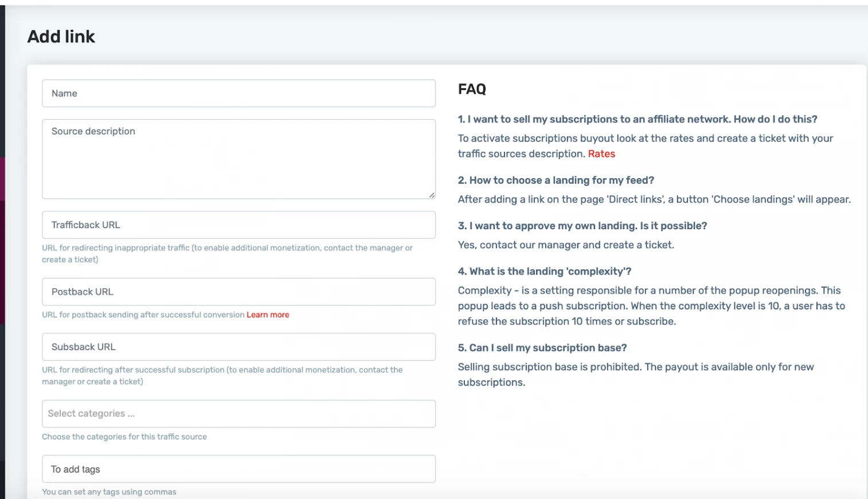Click answer starting 'Complexity - is a setting'
Image resolution: width=868 pixels, height=499 pixels.
[651, 306]
